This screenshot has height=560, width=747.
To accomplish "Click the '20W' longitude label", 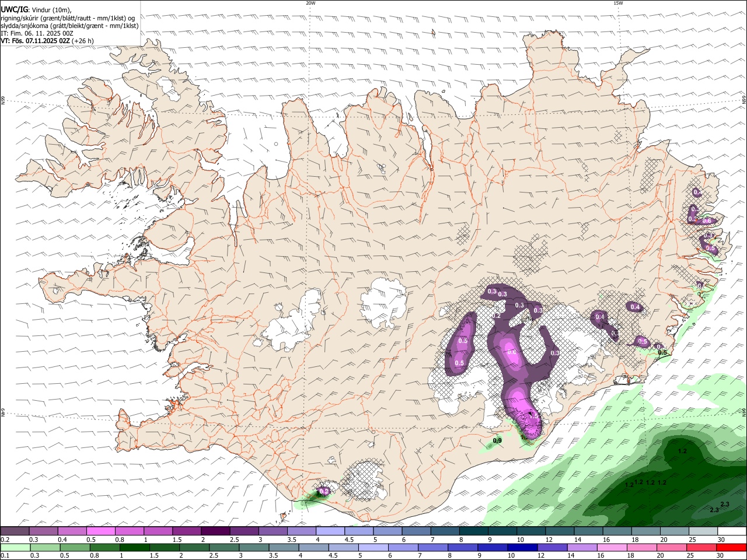I will tap(310, 3).
